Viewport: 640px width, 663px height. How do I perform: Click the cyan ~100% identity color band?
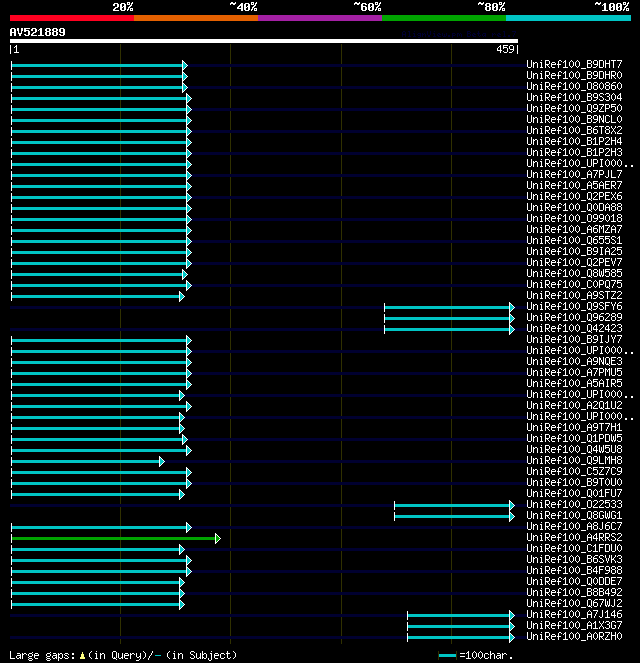click(x=568, y=18)
